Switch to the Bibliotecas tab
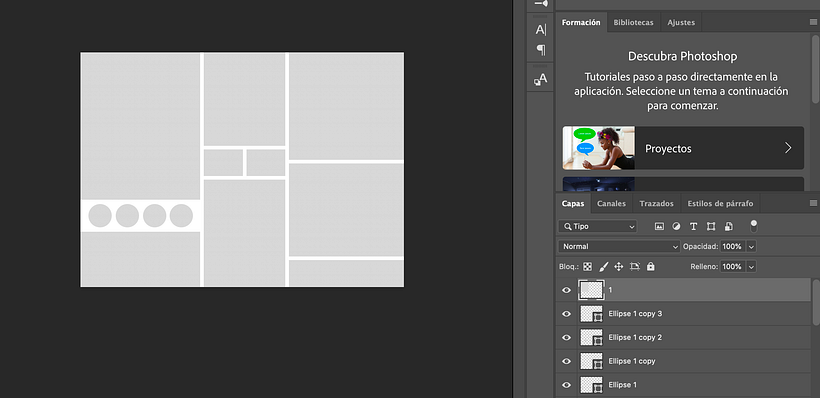 (633, 22)
